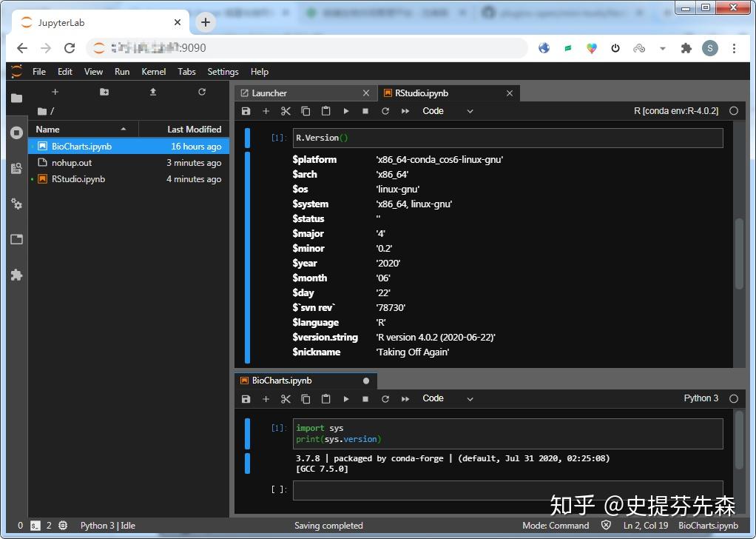Open the Settings menu
This screenshot has height=539, width=756.
[222, 72]
